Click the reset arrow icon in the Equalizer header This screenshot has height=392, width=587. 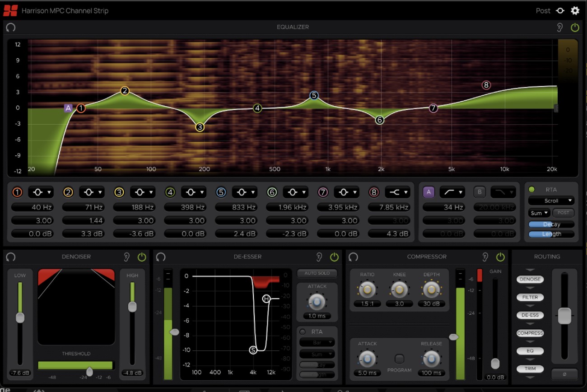[x=10, y=27]
